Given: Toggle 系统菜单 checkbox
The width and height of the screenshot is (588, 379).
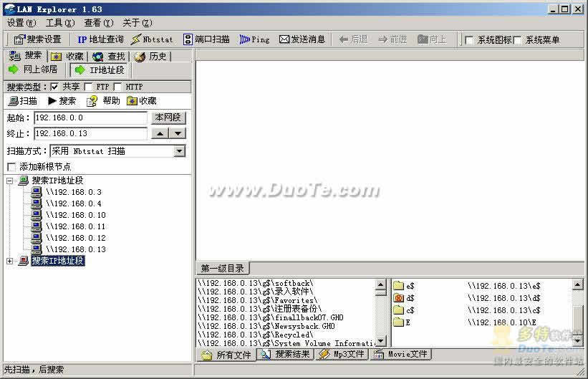Looking at the screenshot, I should pos(518,40).
